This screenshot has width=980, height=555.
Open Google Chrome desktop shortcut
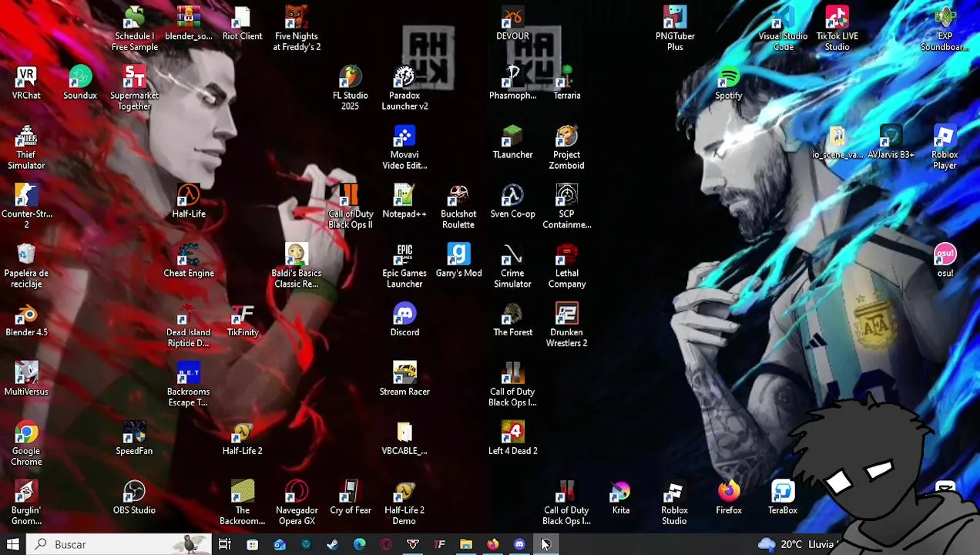click(x=26, y=444)
